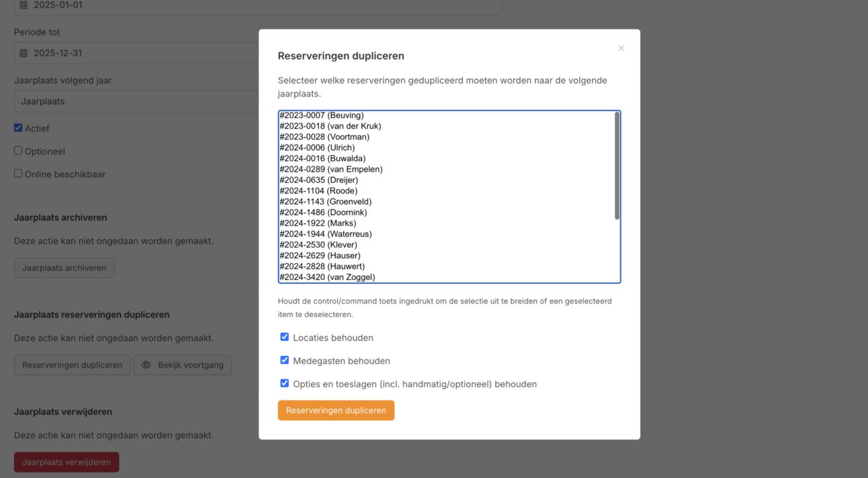Viewport: 868px width, 478px height.
Task: Select reservation #2024-1143 (Groenveld)
Action: tap(325, 202)
